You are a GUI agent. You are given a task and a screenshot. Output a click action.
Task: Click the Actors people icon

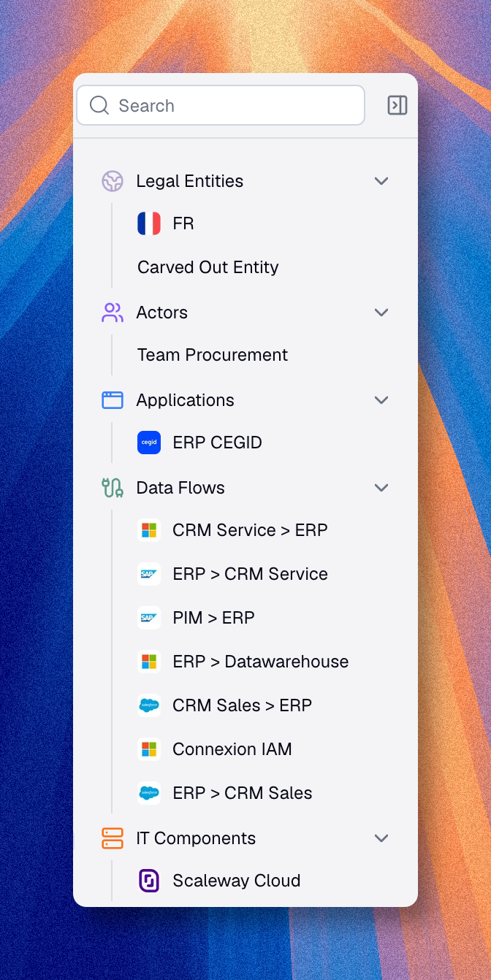click(113, 312)
